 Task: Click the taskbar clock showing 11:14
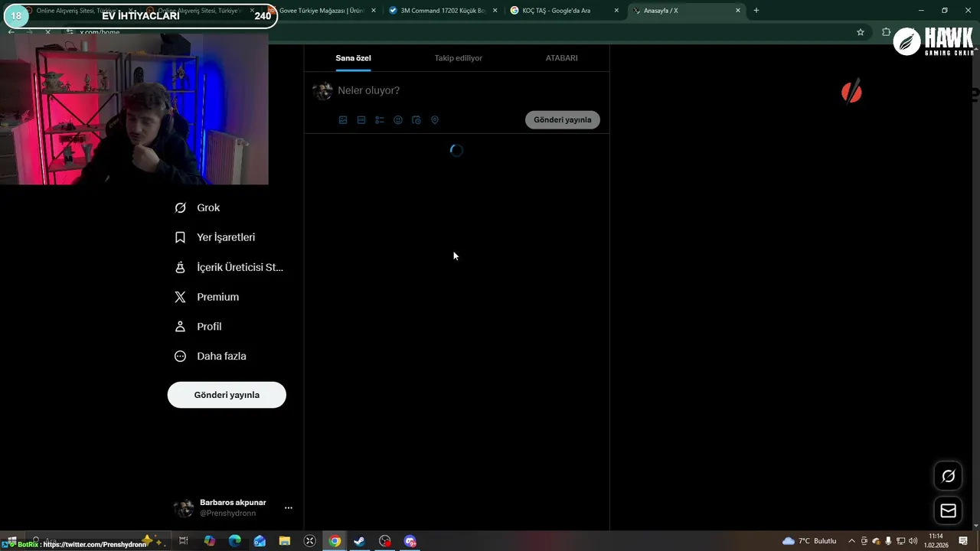pos(936,541)
